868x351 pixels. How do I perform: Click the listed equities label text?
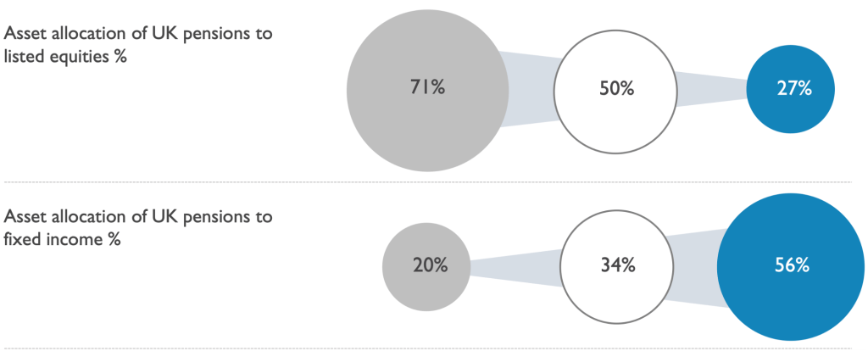tap(138, 45)
